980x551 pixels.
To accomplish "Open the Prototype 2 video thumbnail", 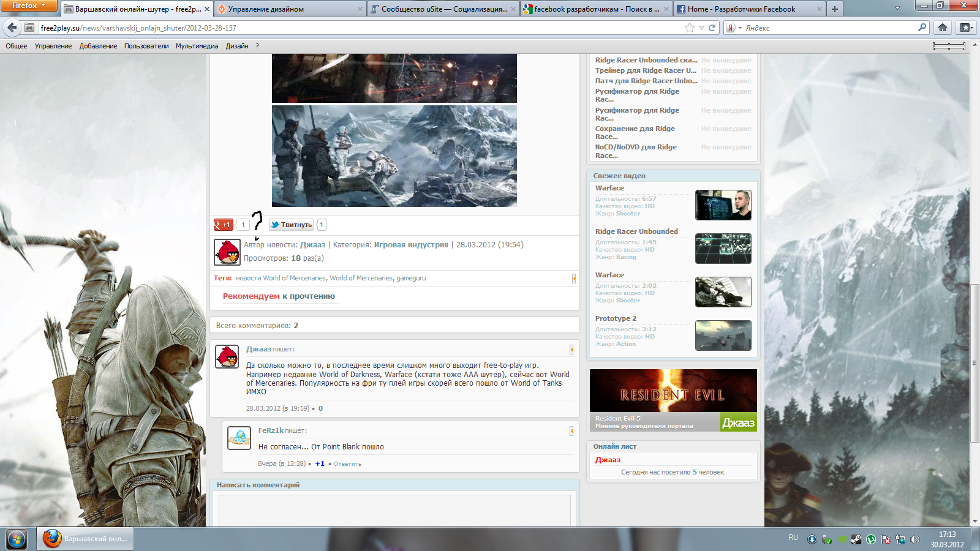I will [x=723, y=335].
